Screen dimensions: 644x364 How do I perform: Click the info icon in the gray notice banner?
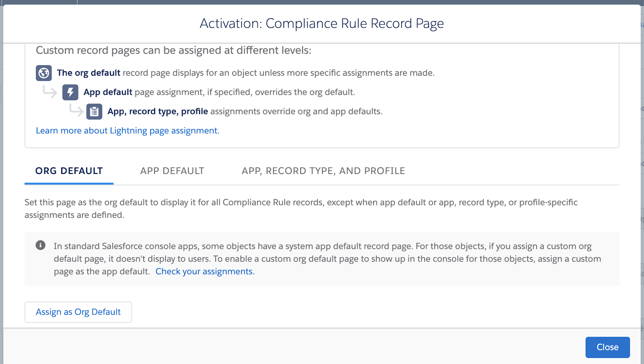[41, 244]
